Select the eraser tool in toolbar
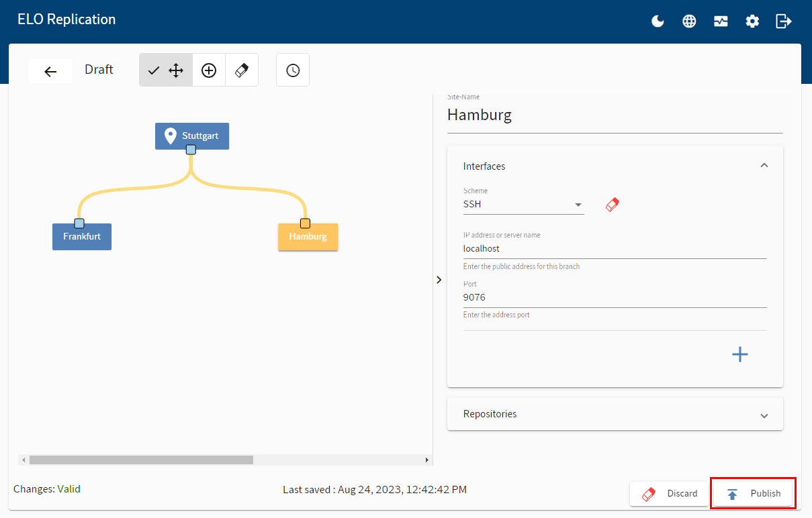This screenshot has height=518, width=812. tap(242, 70)
